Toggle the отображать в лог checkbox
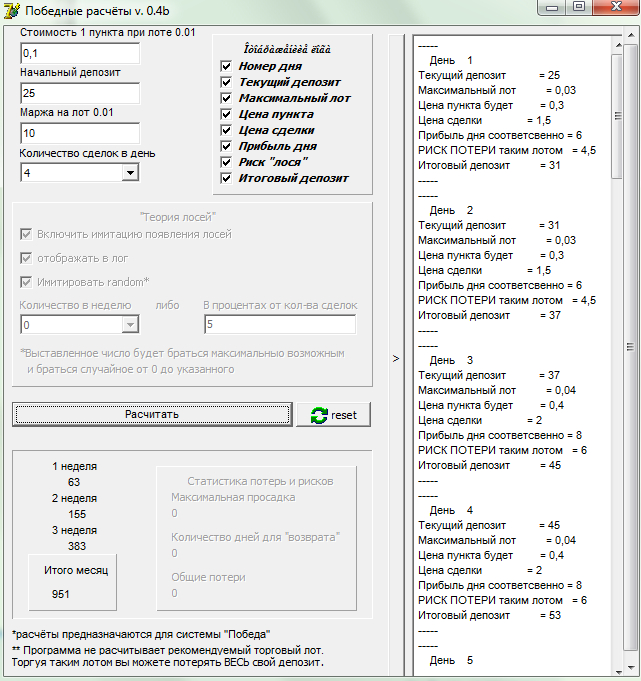 (26, 258)
